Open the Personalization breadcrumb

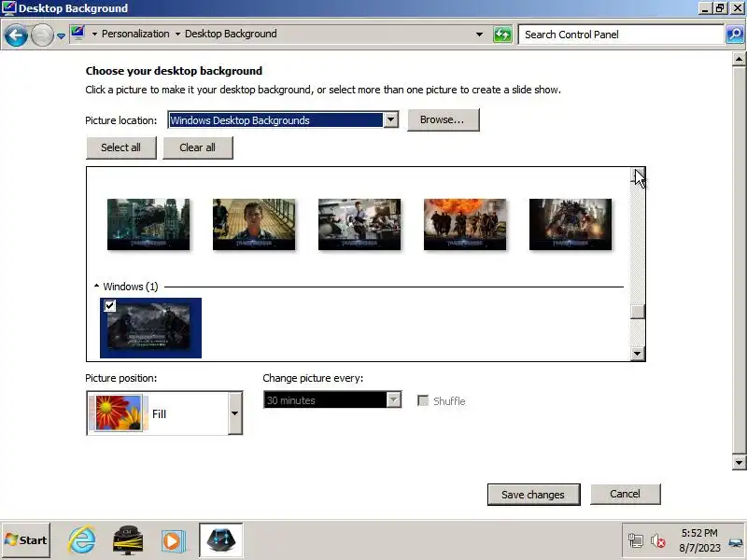tap(135, 34)
